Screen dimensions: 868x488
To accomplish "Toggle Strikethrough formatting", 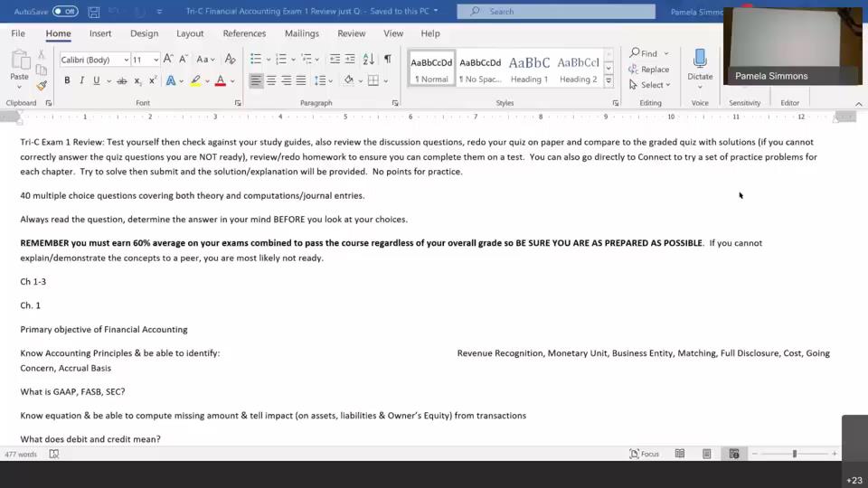I will pyautogui.click(x=122, y=81).
